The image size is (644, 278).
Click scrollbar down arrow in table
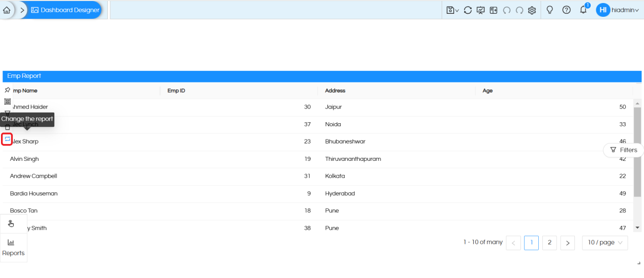pyautogui.click(x=637, y=228)
